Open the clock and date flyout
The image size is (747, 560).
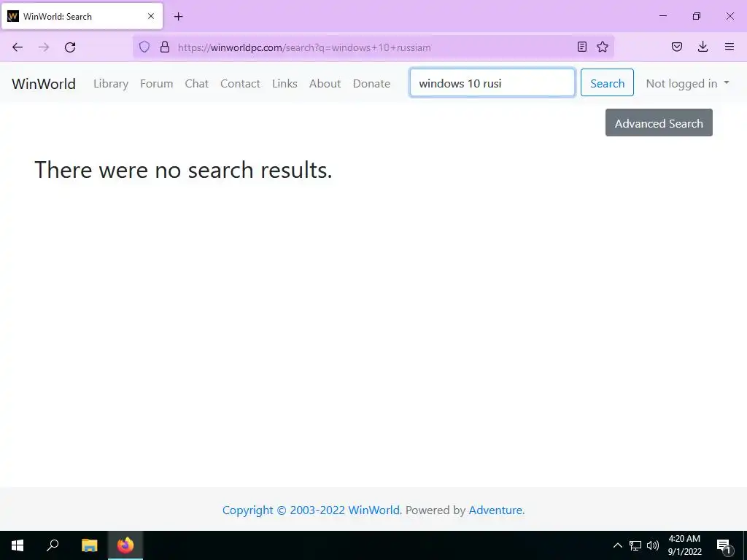point(684,545)
